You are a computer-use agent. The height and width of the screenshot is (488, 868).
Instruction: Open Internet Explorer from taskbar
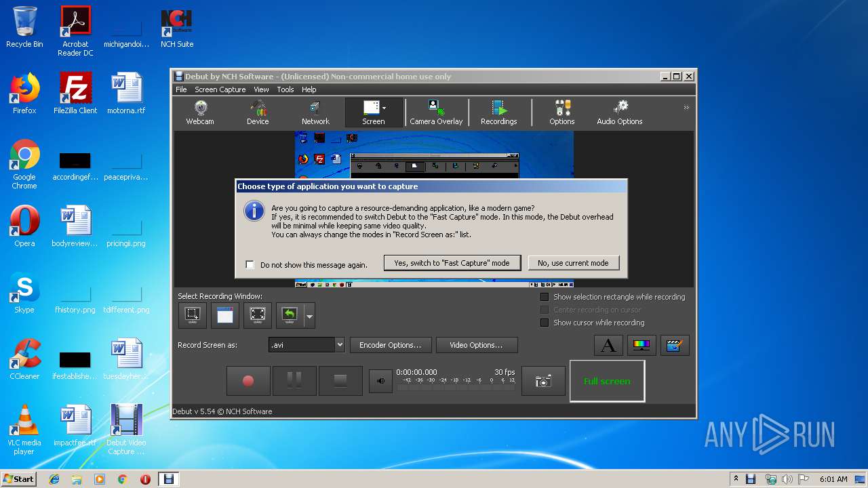pos(54,479)
